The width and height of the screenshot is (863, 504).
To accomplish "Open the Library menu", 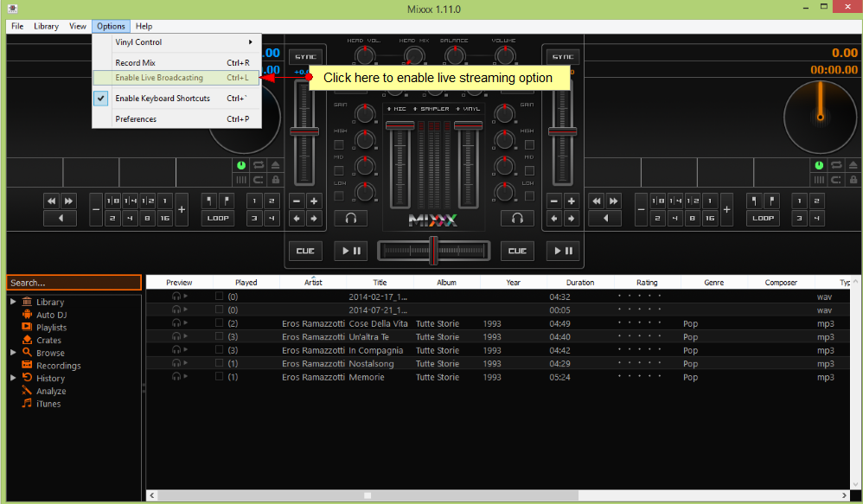I will (x=46, y=26).
